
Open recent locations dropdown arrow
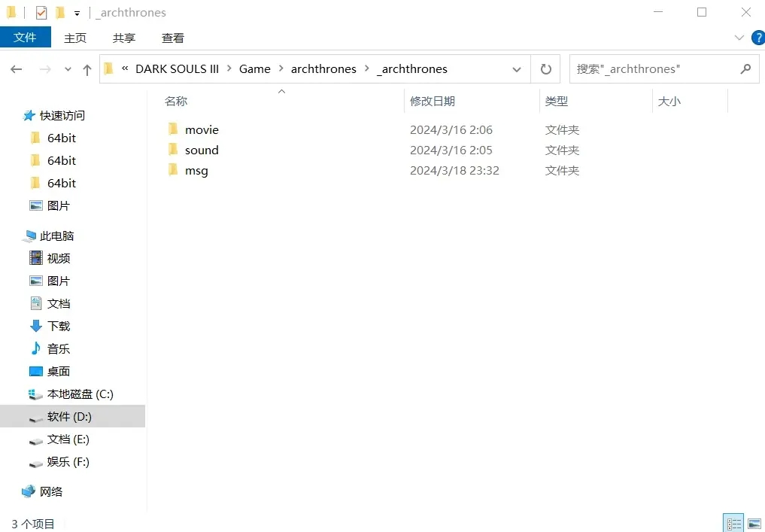pyautogui.click(x=68, y=70)
